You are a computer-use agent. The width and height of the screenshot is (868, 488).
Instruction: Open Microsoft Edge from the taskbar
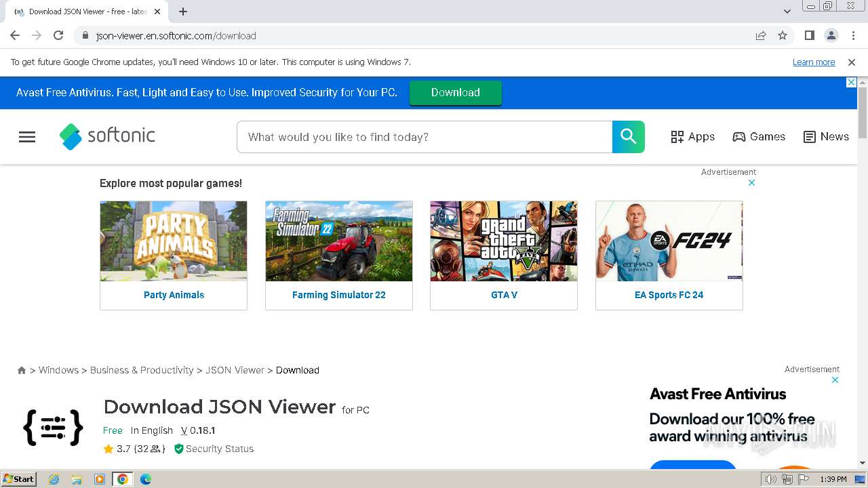point(146,479)
